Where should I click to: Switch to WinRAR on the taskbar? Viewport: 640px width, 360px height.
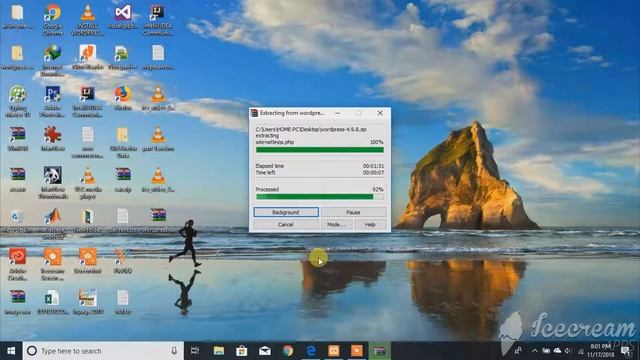(380, 351)
